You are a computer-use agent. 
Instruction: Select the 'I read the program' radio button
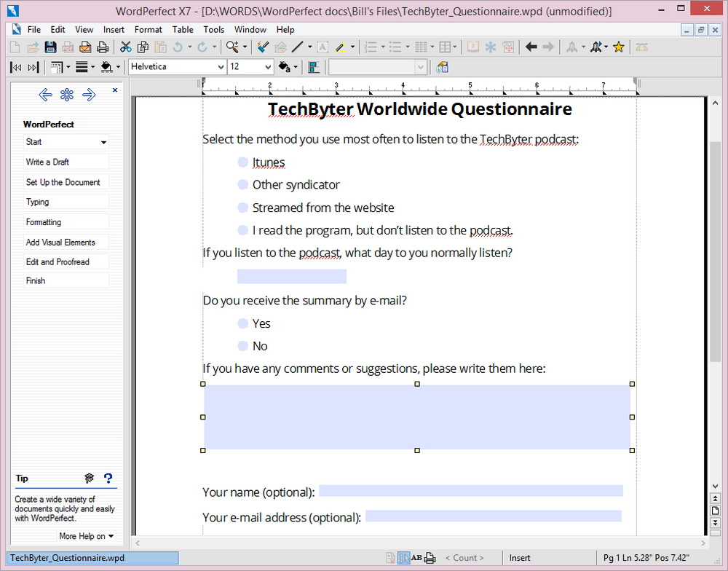[x=243, y=230]
